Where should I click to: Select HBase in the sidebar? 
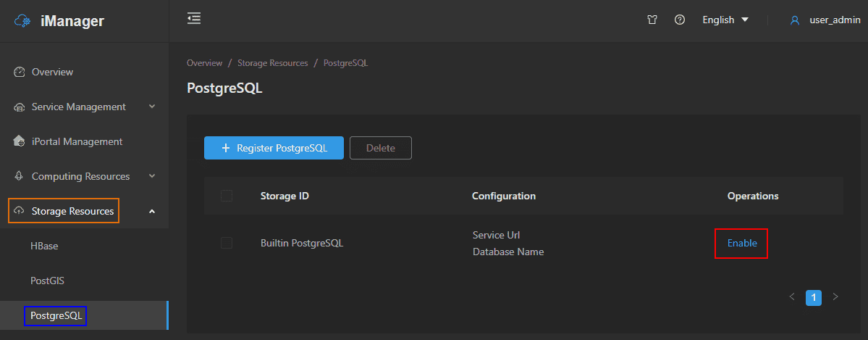(44, 246)
